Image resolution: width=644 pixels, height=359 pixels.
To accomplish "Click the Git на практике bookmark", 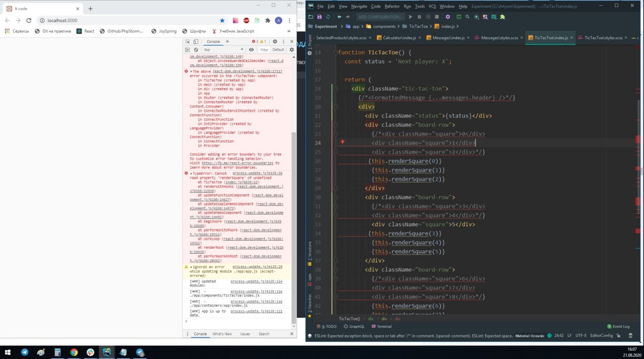I will 53,31.
